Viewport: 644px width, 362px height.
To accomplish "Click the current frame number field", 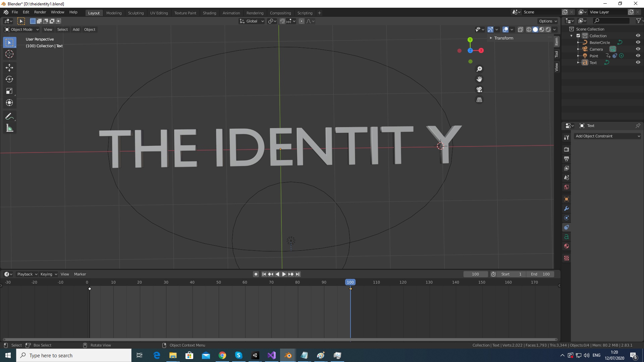I will click(475, 274).
